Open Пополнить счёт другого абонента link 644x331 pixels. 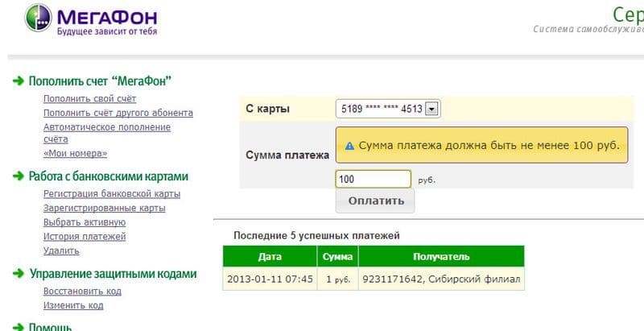click(118, 113)
